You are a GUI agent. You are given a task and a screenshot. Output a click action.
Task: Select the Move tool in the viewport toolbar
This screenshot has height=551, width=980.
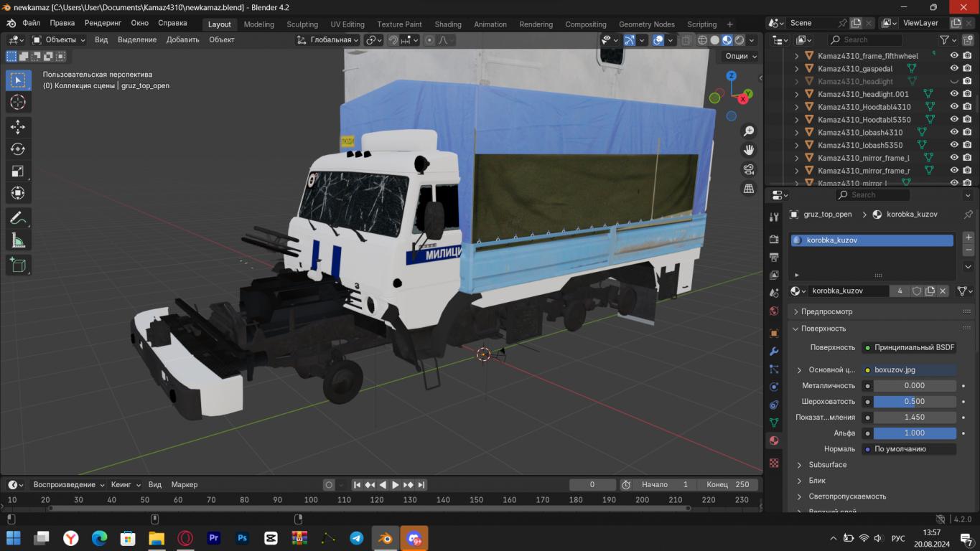(x=18, y=127)
